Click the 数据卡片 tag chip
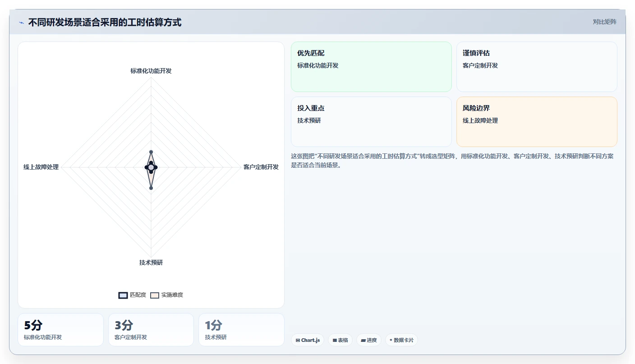Image resolution: width=635 pixels, height=364 pixels. click(401, 340)
